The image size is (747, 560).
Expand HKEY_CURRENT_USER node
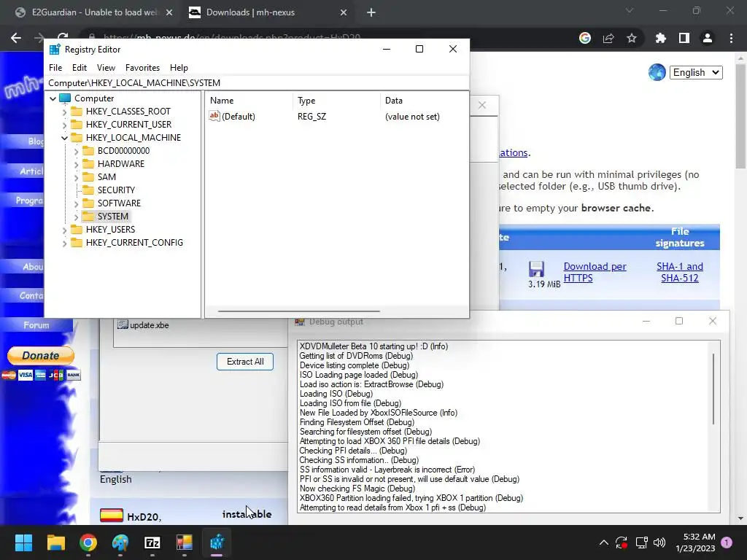pyautogui.click(x=64, y=125)
